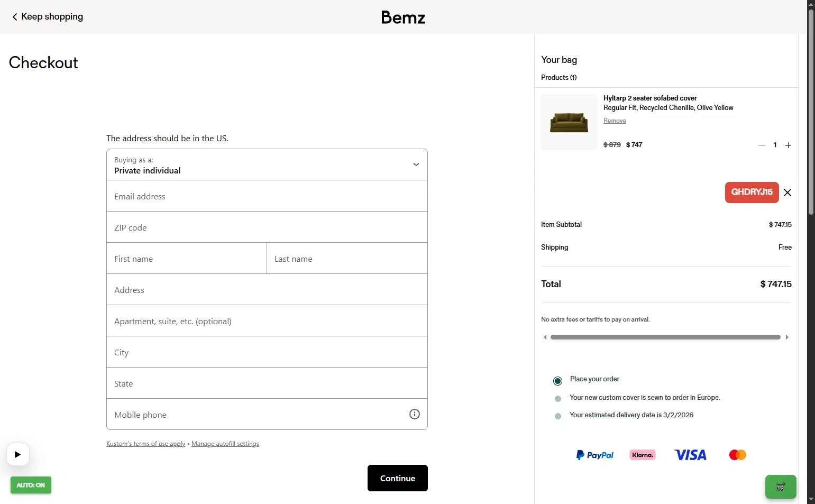Image resolution: width=815 pixels, height=504 pixels.
Task: Click 'No extra fees or tariffs' note
Action: (x=596, y=319)
